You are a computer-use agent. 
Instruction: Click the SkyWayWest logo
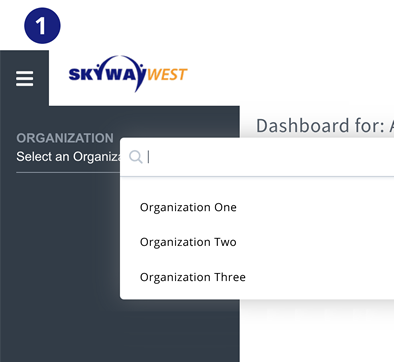pyautogui.click(x=128, y=74)
